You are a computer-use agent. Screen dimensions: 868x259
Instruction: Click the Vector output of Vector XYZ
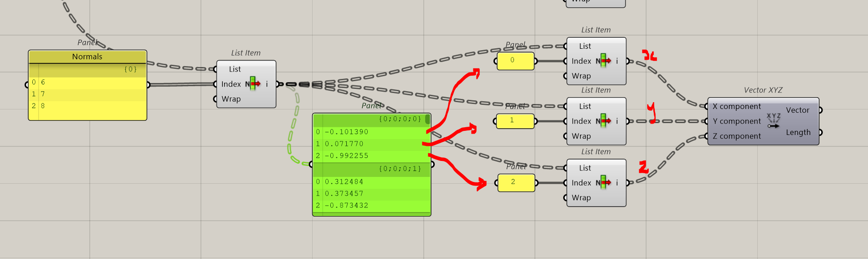pos(797,110)
